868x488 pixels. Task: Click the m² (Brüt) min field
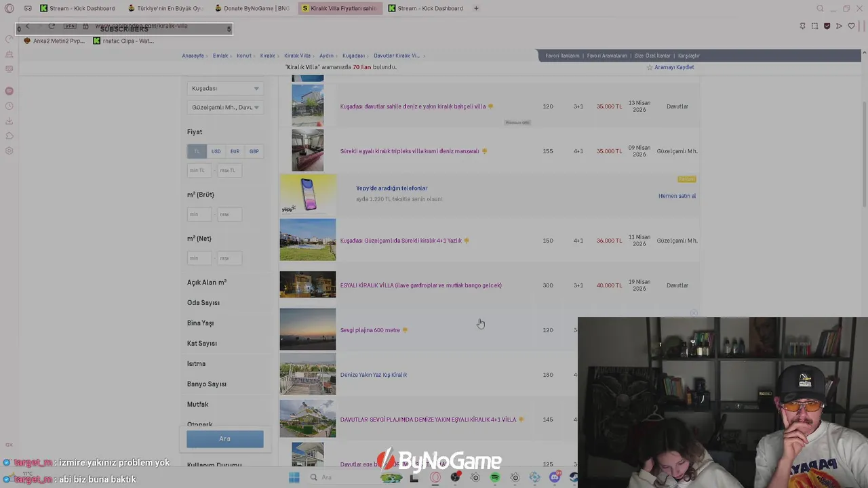(x=201, y=214)
